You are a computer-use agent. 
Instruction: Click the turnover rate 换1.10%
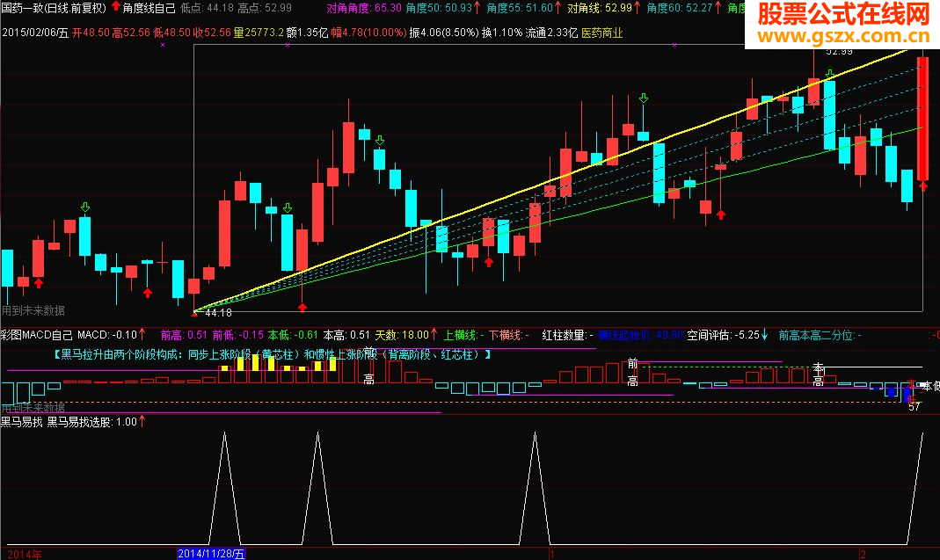point(502,33)
